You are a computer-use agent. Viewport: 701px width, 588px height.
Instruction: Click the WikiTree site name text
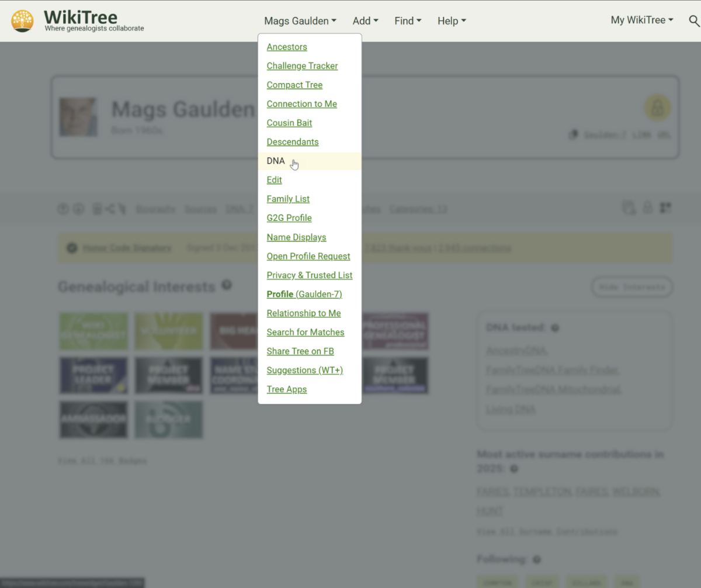point(81,16)
